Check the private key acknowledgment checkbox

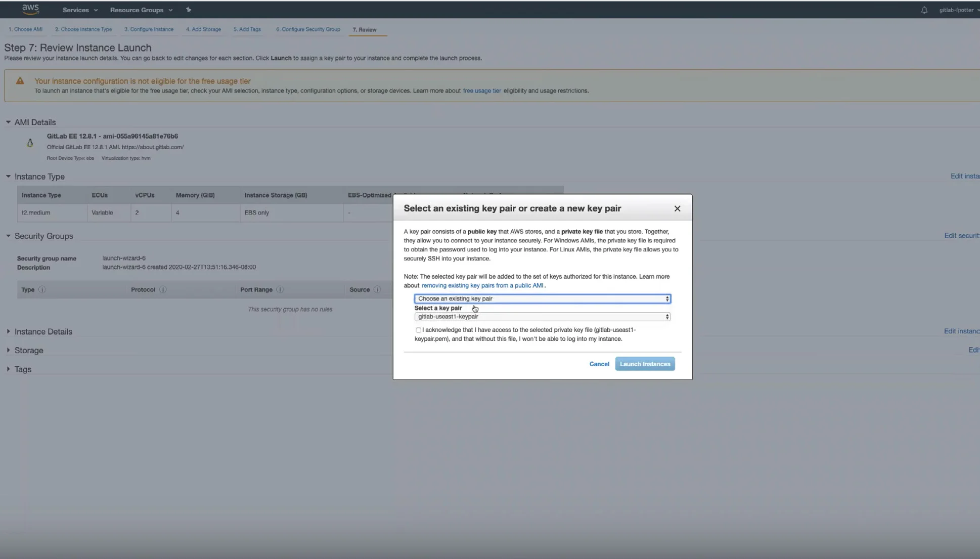pyautogui.click(x=418, y=330)
